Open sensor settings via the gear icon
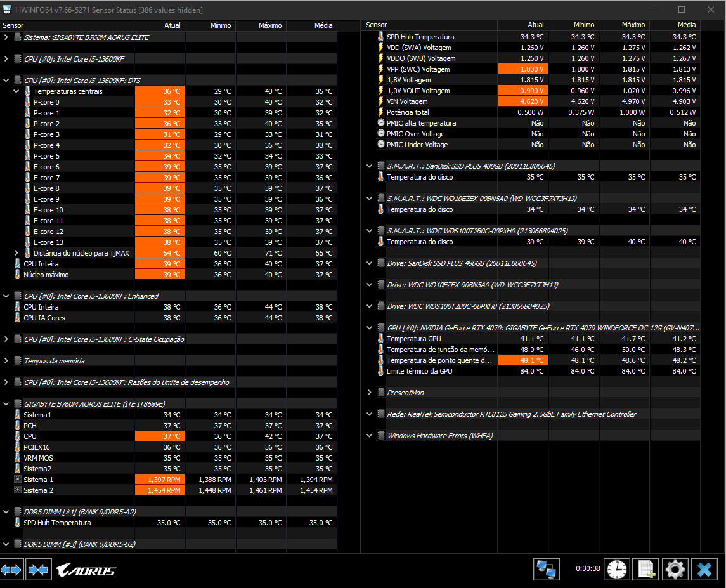Screen dimensions: 726x588 click(x=675, y=569)
